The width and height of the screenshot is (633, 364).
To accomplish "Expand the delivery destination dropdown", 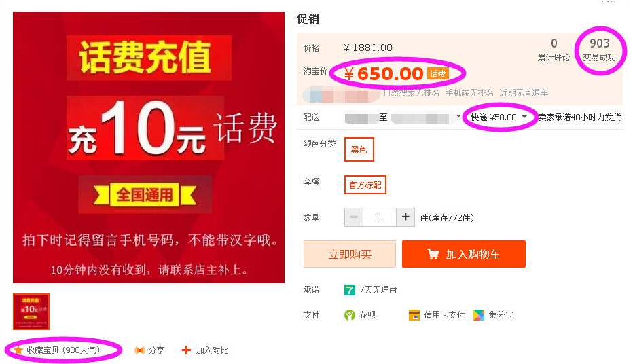I will pos(458,117).
